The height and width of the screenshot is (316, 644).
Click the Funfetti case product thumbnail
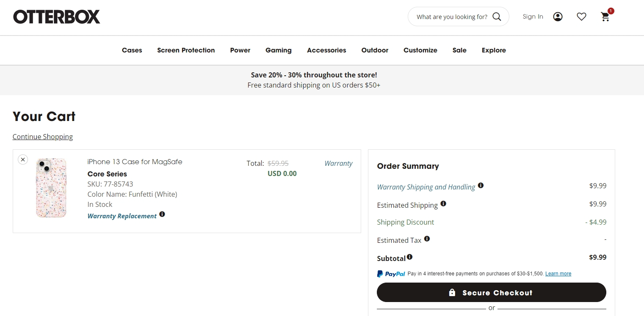51,188
